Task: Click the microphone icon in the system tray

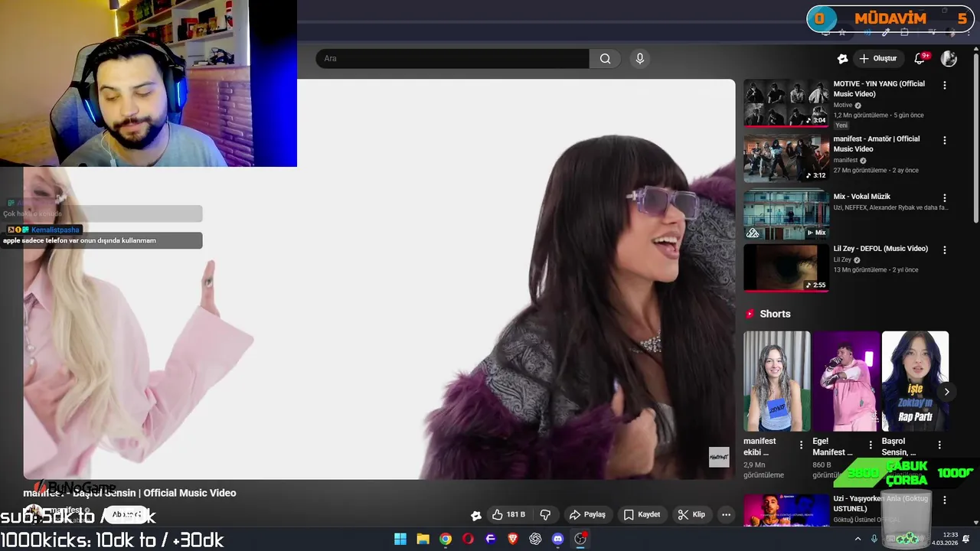Action: coord(874,539)
